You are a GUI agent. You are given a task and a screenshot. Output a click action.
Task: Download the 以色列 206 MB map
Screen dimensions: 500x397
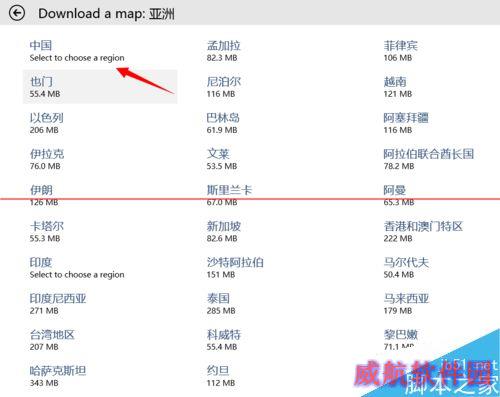pos(100,123)
